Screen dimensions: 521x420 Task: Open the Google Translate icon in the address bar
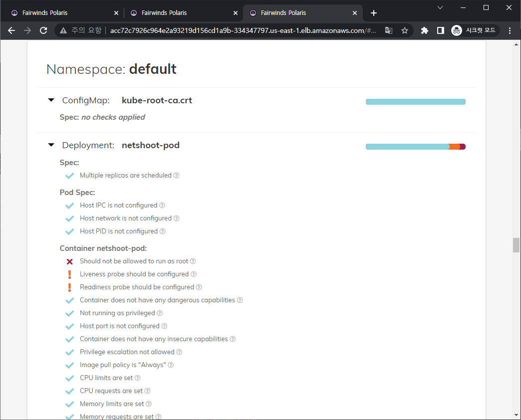coord(389,30)
